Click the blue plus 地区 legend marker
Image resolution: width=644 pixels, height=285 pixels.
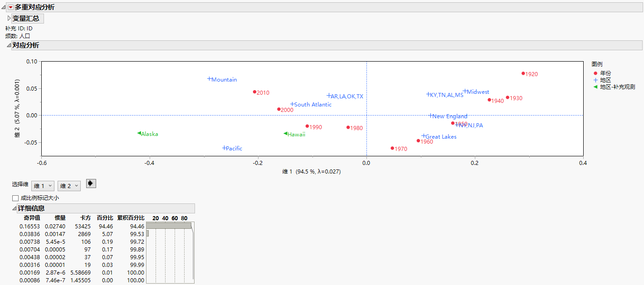595,80
